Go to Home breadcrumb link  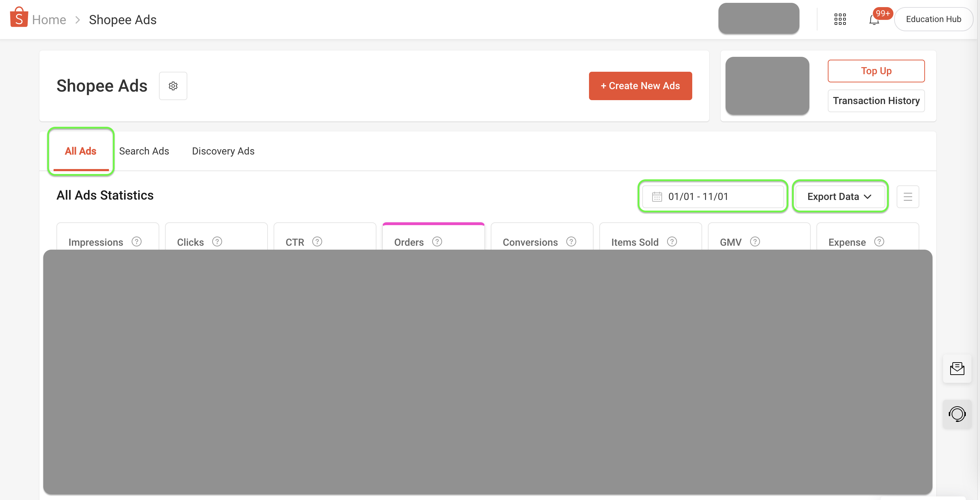[49, 20]
